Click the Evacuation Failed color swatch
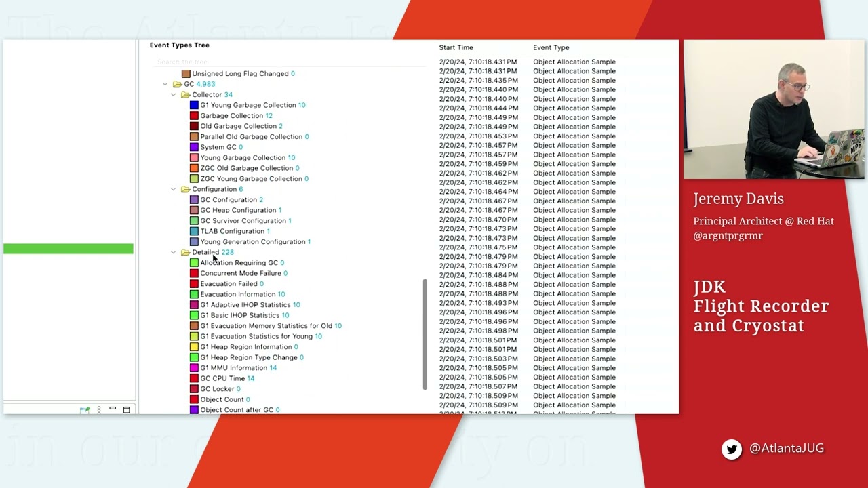 pos(194,284)
